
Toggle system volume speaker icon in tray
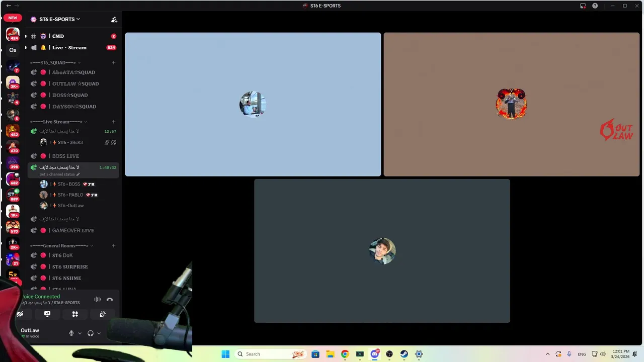603,354
